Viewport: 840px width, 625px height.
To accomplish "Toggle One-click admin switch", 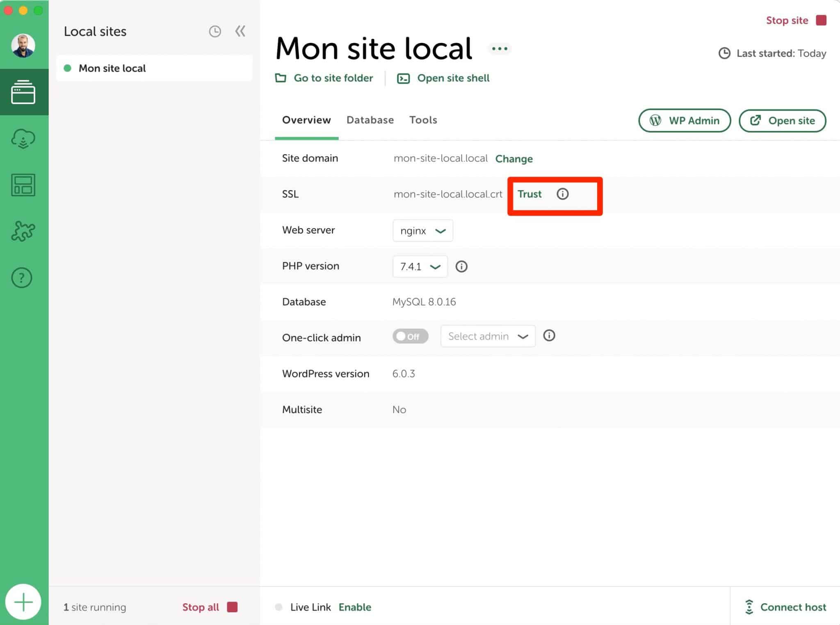I will click(x=410, y=336).
